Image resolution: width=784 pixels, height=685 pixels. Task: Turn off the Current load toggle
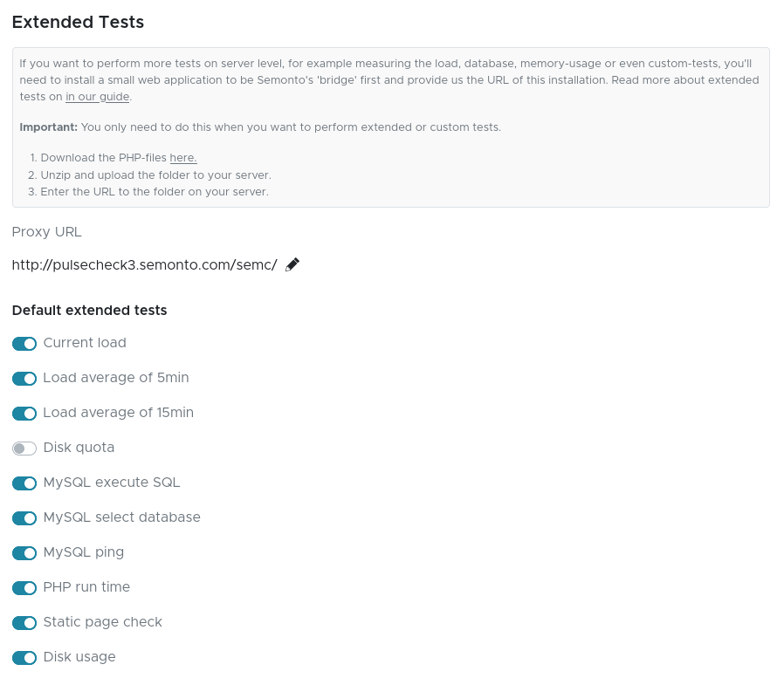pyautogui.click(x=24, y=344)
